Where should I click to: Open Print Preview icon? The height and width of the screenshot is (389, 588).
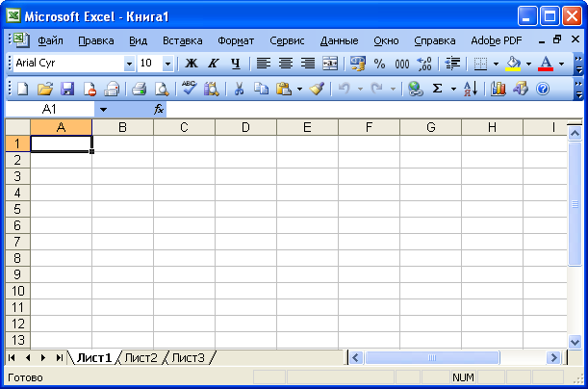tap(162, 89)
